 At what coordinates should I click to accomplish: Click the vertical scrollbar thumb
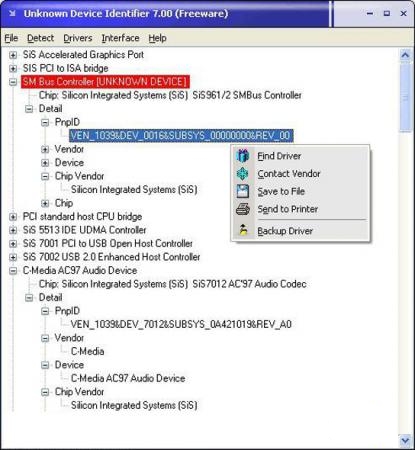coord(405,98)
